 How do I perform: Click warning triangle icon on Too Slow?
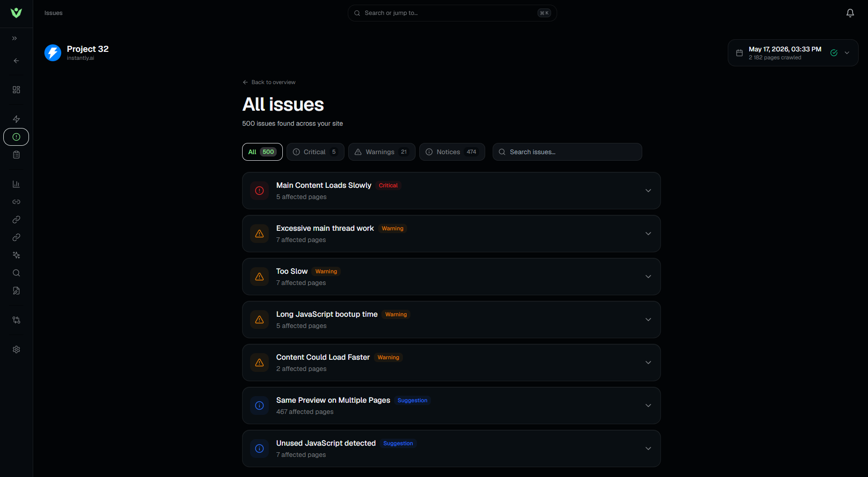[x=259, y=277]
